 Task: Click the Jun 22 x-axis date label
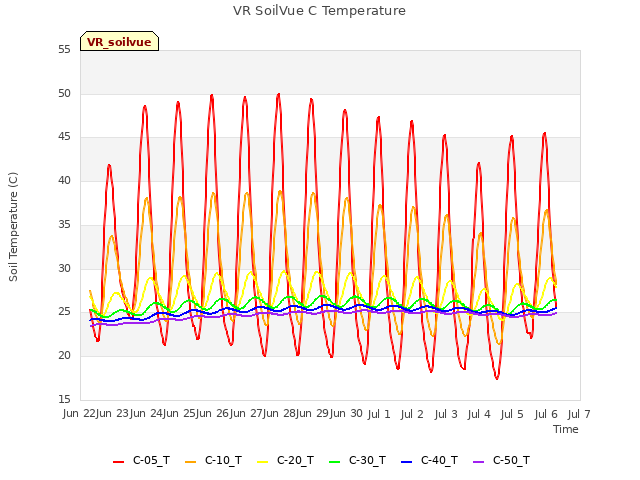[79, 414]
